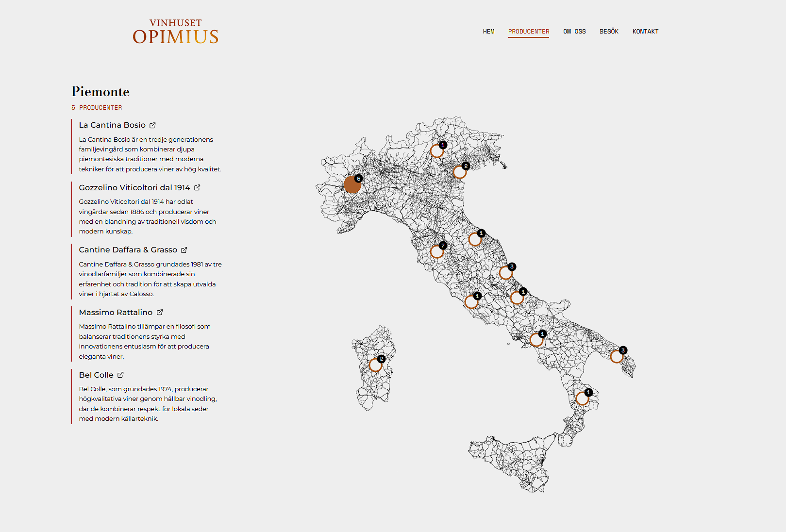Image resolution: width=786 pixels, height=532 pixels.
Task: Select the Sicily marker showing 1 producer
Action: tap(583, 397)
